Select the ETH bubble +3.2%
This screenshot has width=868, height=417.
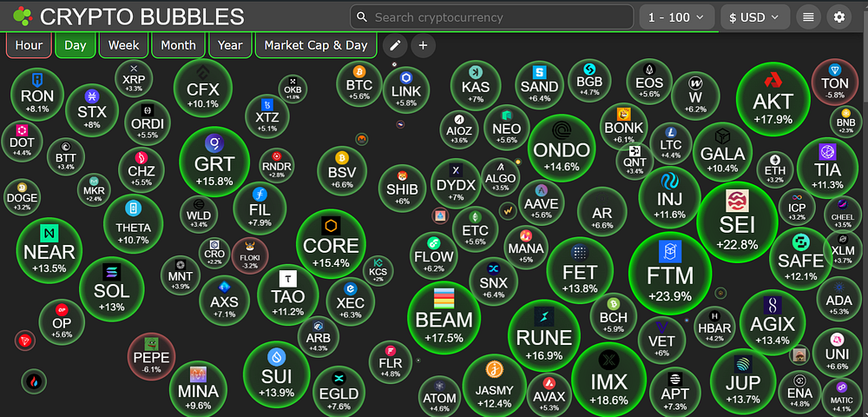click(775, 169)
